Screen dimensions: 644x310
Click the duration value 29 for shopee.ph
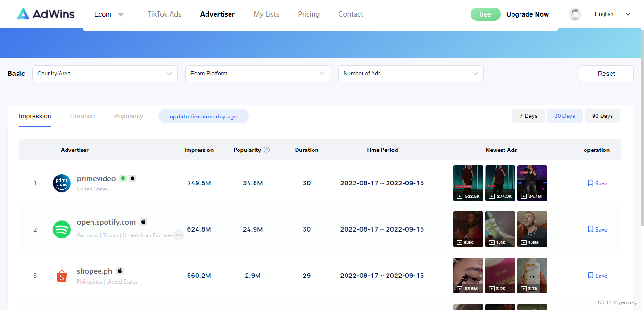click(x=307, y=276)
